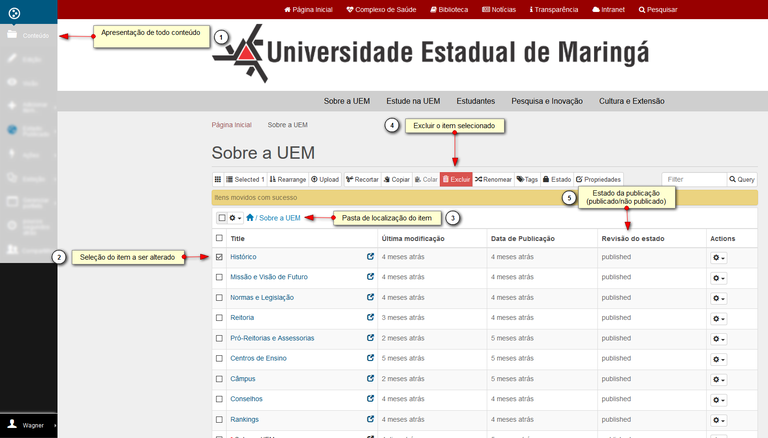Open the Estudantes navigation menu
This screenshot has width=768, height=438.
(476, 101)
